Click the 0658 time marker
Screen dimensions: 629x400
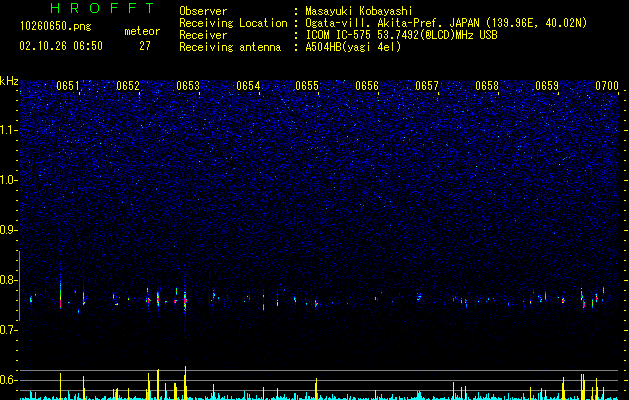[487, 86]
